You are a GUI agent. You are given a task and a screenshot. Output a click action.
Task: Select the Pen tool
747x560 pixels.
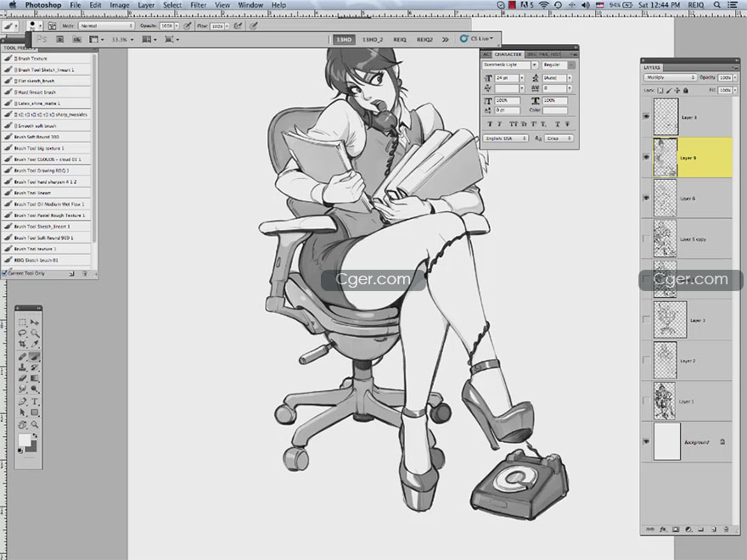click(22, 401)
